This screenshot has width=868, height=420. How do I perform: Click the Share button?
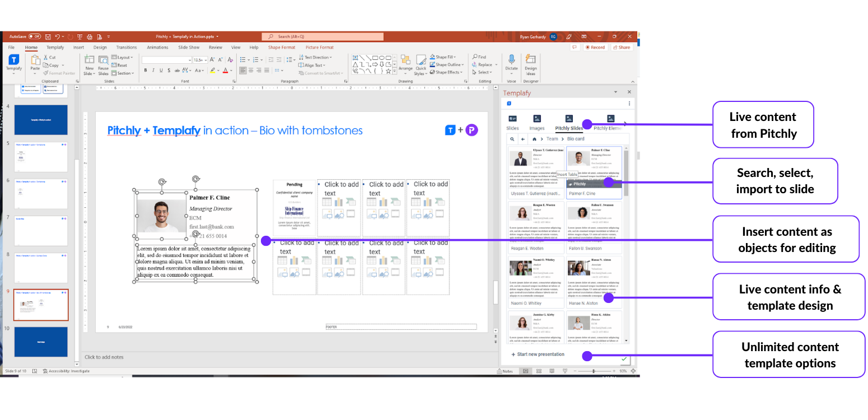point(622,48)
